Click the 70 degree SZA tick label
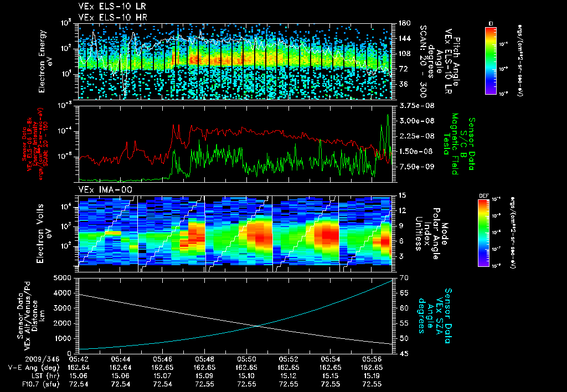 pyautogui.click(x=405, y=278)
